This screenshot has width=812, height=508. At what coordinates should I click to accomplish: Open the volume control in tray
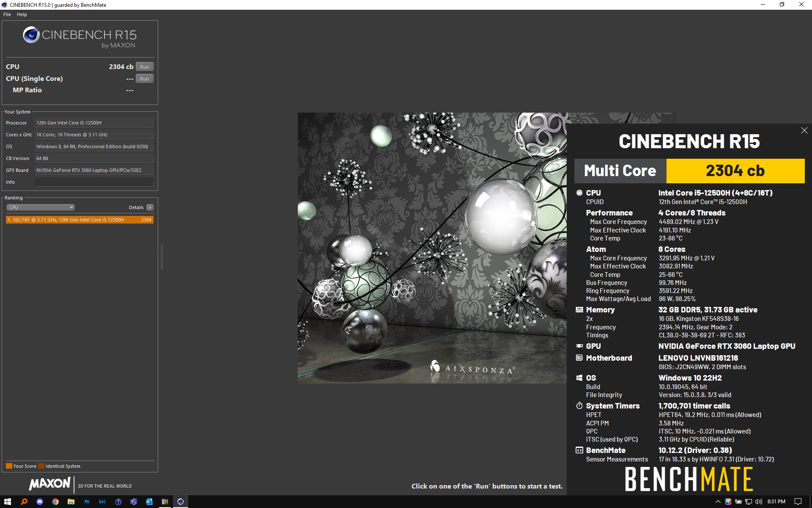point(759,502)
